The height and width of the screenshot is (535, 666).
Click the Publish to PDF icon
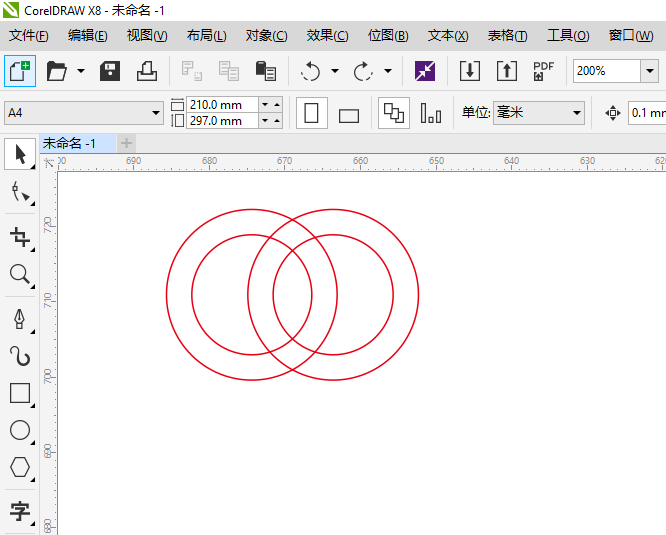click(543, 71)
